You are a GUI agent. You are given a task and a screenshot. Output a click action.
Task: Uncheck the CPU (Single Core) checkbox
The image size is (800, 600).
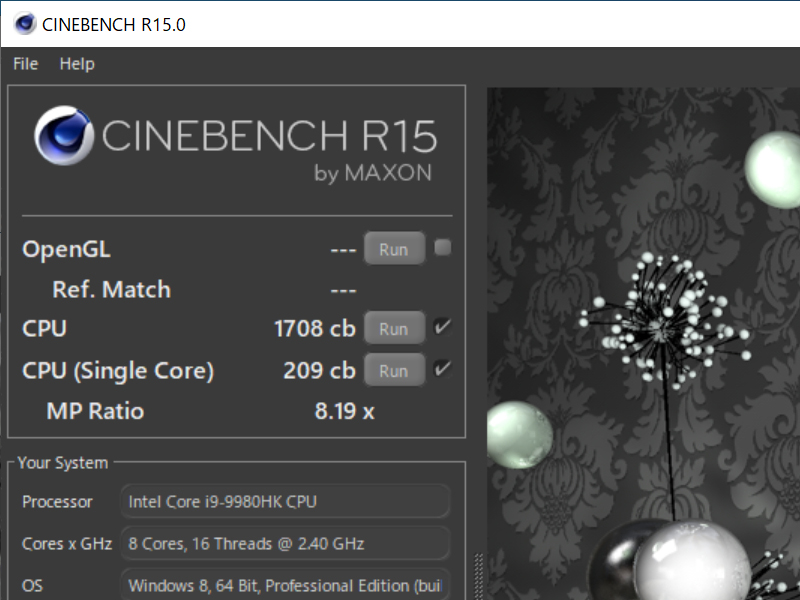tap(442, 368)
